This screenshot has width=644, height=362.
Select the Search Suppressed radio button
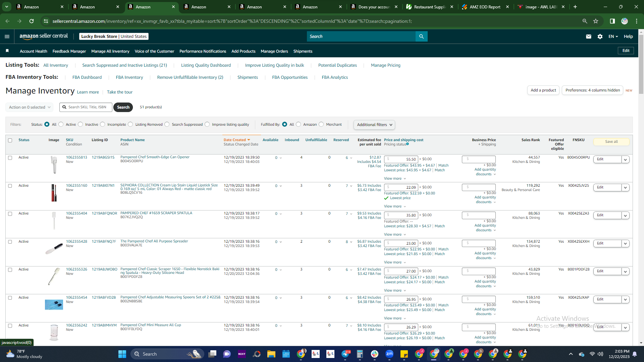pyautogui.click(x=167, y=124)
